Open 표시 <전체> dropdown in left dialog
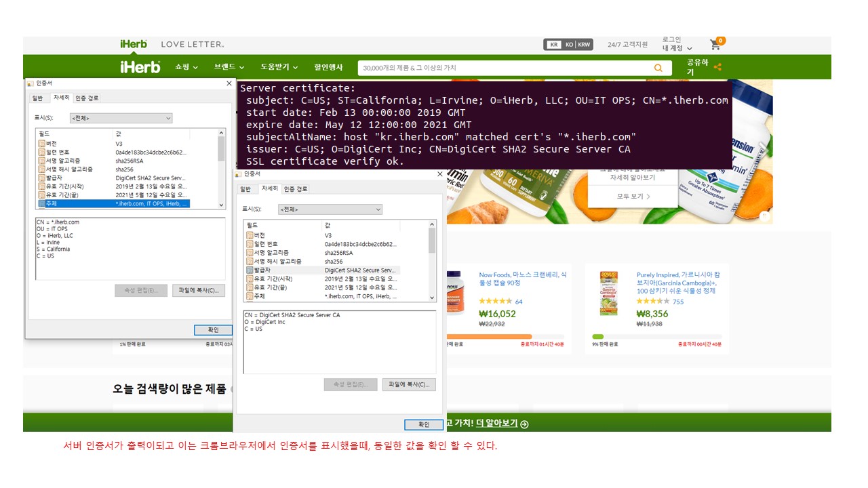The image size is (868, 488). [x=121, y=118]
